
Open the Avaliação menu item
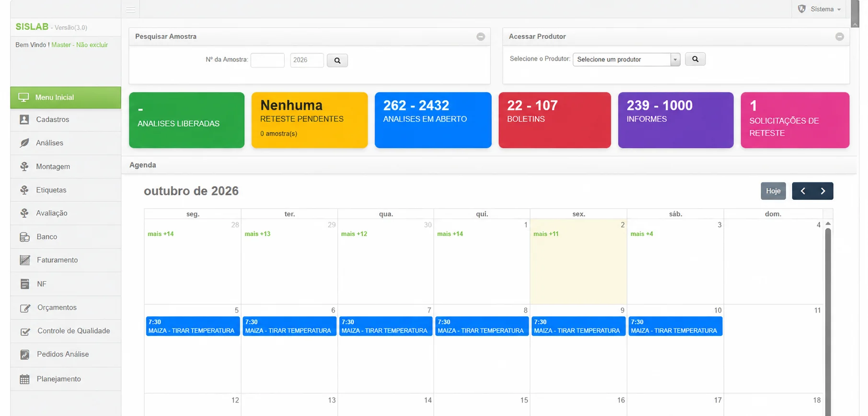(66, 213)
